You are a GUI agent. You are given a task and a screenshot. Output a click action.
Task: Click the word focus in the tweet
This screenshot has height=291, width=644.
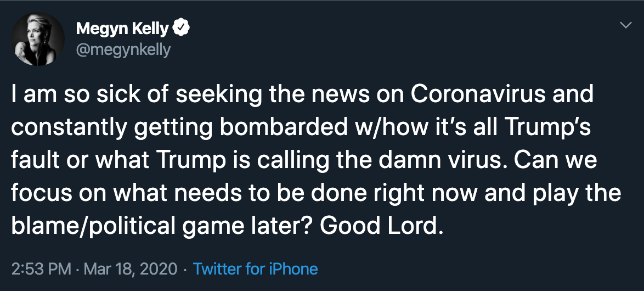(x=35, y=194)
